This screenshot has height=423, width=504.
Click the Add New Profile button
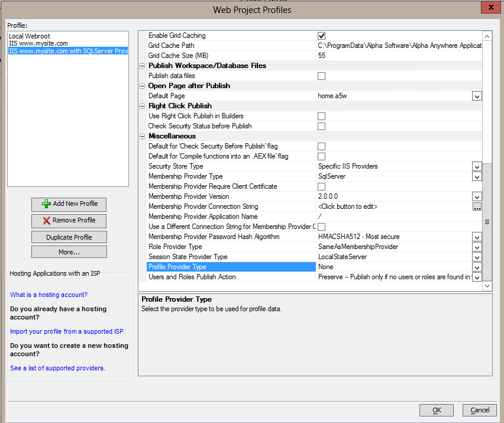click(x=69, y=205)
